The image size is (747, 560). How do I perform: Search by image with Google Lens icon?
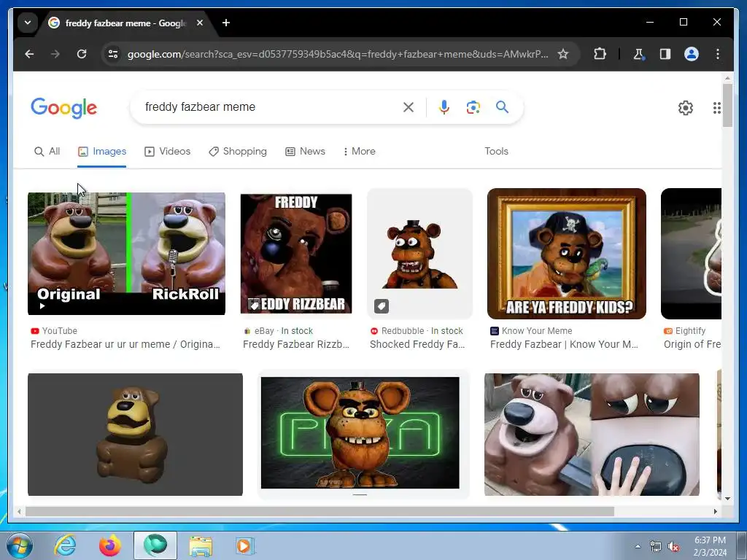click(x=473, y=107)
